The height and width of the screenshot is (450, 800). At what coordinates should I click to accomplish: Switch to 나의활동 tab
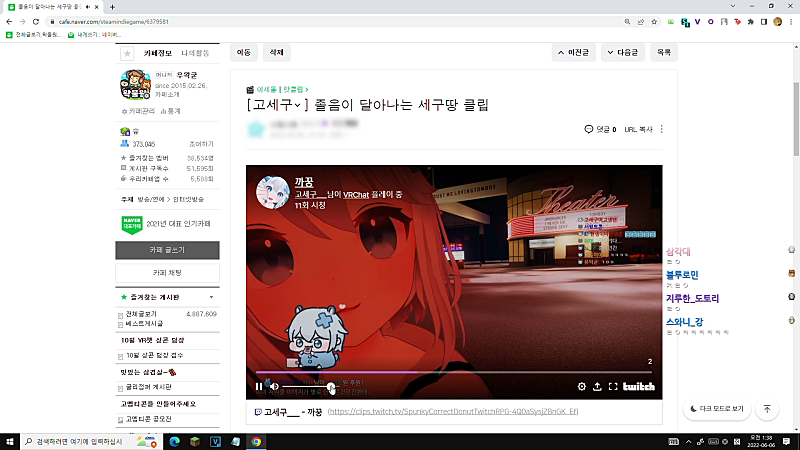(x=195, y=53)
